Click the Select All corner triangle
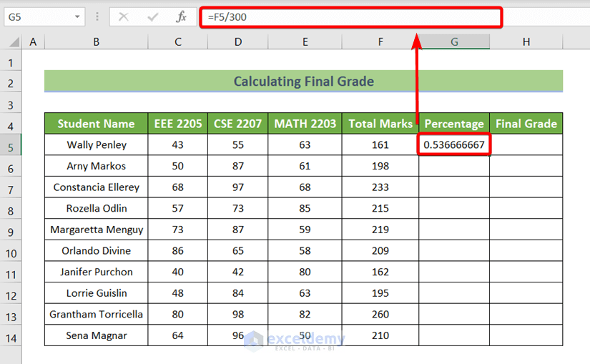The width and height of the screenshot is (590, 364). click(x=14, y=41)
